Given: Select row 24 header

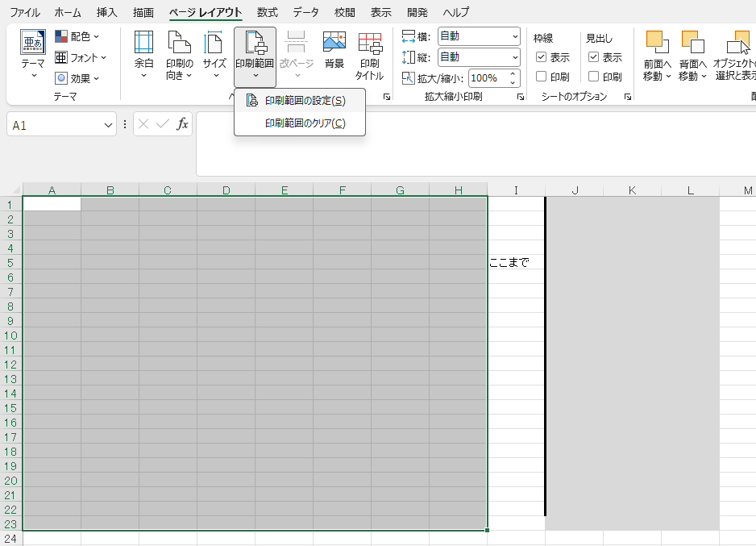Looking at the screenshot, I should point(10,538).
